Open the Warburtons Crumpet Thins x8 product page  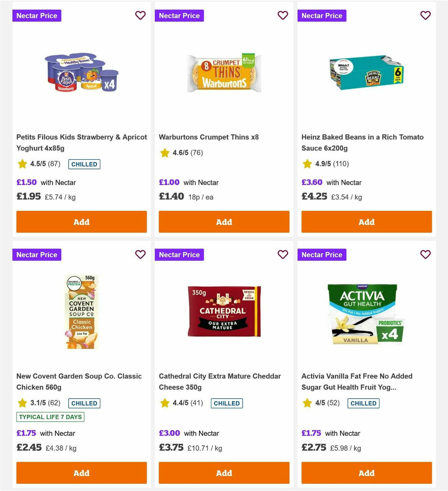(209, 137)
